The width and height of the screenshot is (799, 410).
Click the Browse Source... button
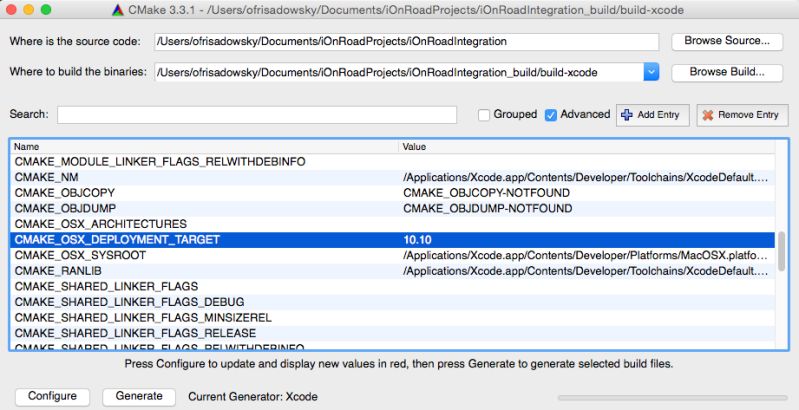727,41
